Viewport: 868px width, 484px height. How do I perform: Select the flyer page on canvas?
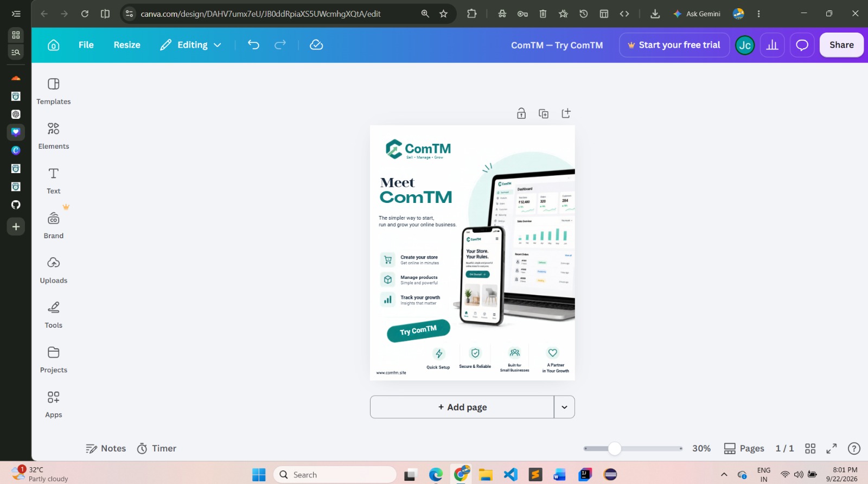[472, 253]
